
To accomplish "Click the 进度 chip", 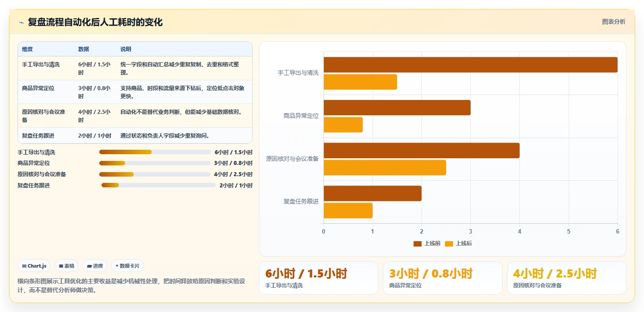I will click(95, 266).
